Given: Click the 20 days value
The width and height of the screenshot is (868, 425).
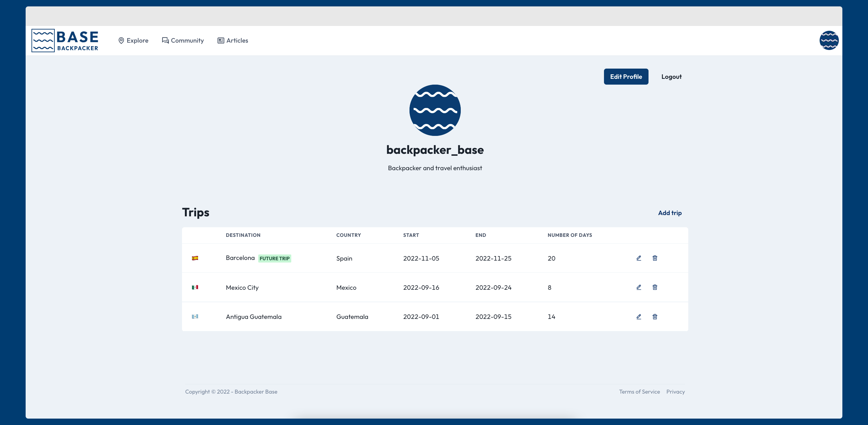Looking at the screenshot, I should coord(551,258).
